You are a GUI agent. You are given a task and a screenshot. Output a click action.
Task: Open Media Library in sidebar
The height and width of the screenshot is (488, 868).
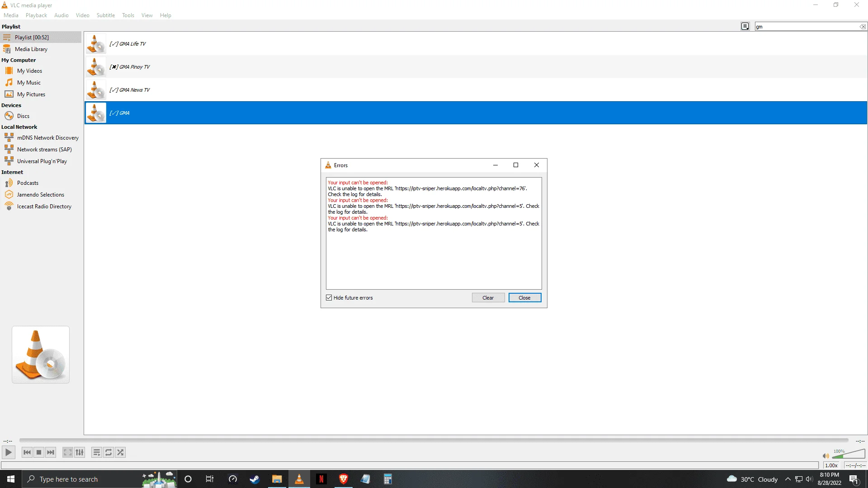tap(41, 49)
